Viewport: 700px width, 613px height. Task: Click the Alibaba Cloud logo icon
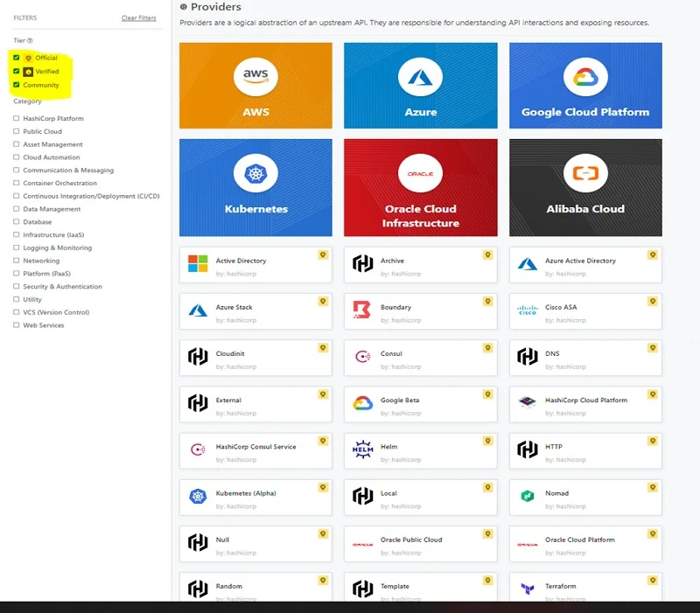point(585,173)
